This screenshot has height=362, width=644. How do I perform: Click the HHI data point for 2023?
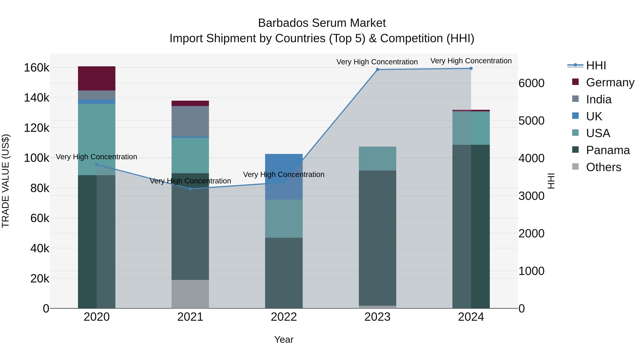[x=377, y=70]
